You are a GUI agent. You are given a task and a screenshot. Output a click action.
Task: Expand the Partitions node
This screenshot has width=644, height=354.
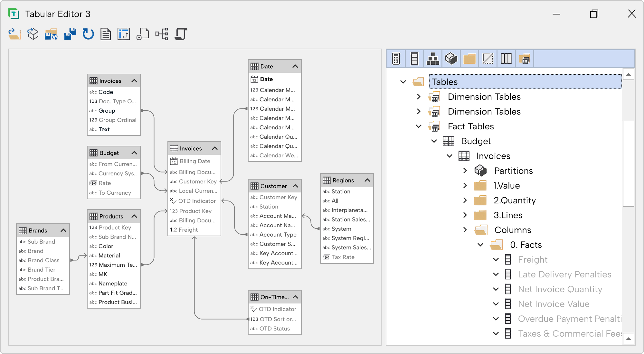[465, 171]
